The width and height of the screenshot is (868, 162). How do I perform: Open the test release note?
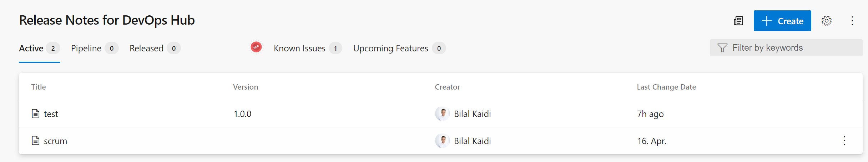(x=51, y=114)
